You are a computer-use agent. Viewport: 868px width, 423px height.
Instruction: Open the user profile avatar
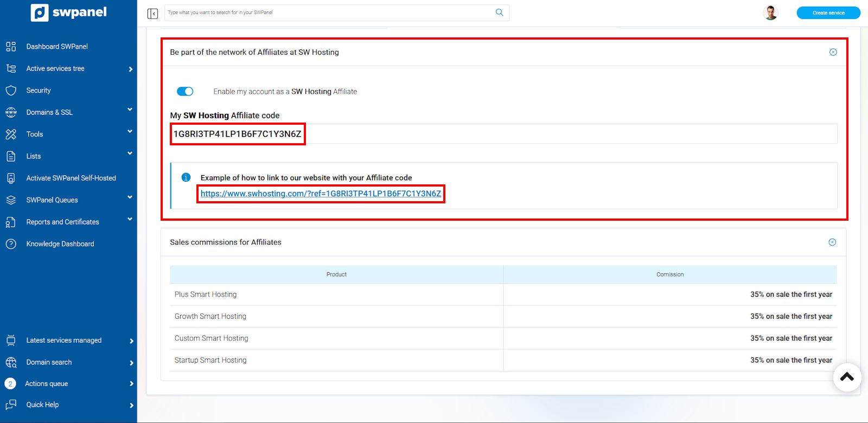[x=770, y=12]
